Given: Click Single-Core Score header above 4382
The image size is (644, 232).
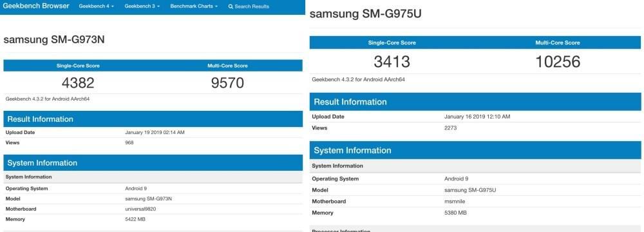Looking at the screenshot, I should point(78,66).
